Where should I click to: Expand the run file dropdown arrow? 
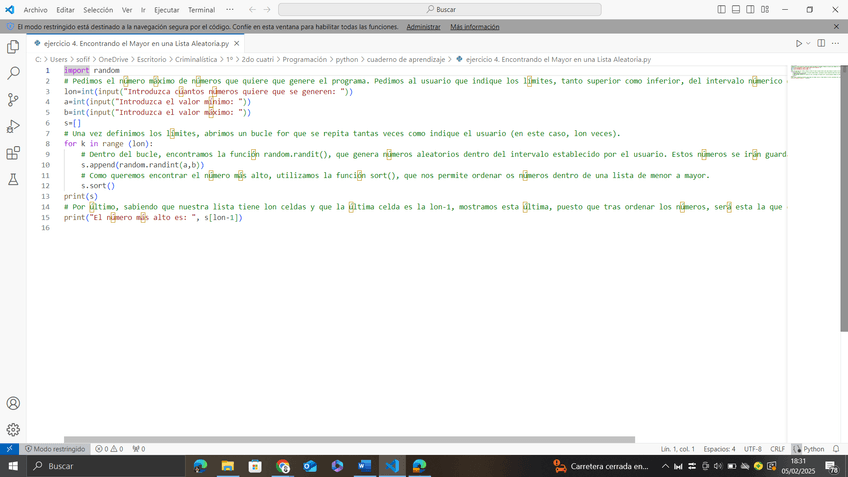[x=809, y=44]
